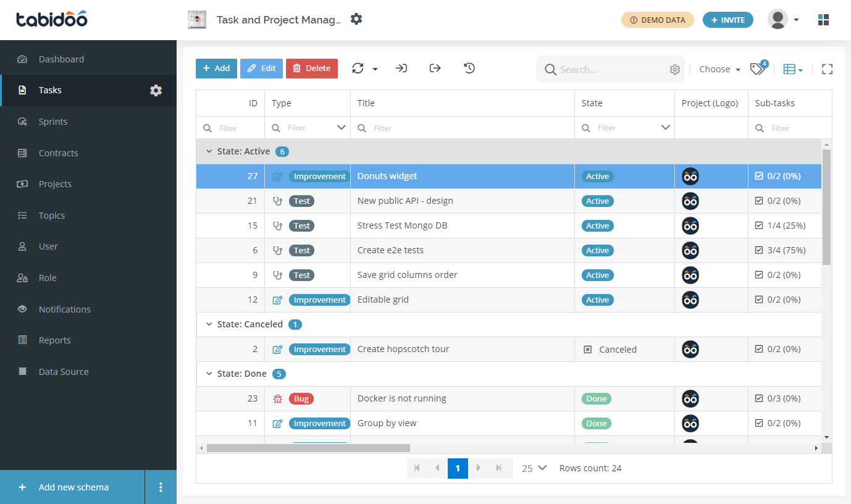Click the project logo for Create e2e tests
Viewport: 851px width, 504px height.
(690, 251)
